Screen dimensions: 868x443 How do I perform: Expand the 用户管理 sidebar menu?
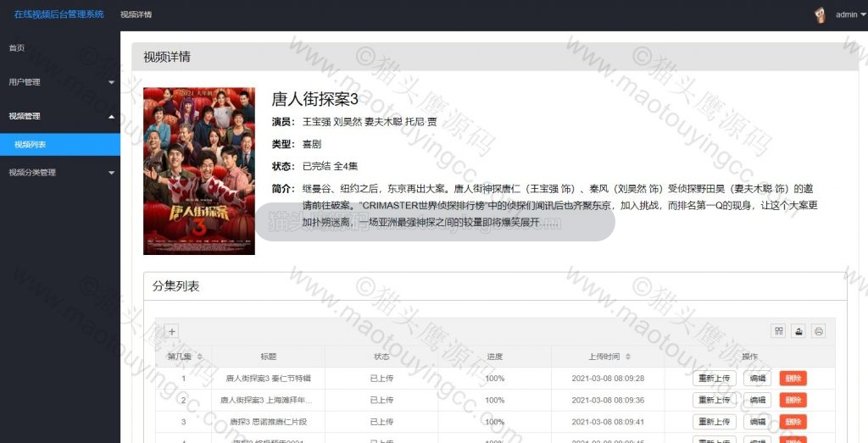click(x=60, y=82)
